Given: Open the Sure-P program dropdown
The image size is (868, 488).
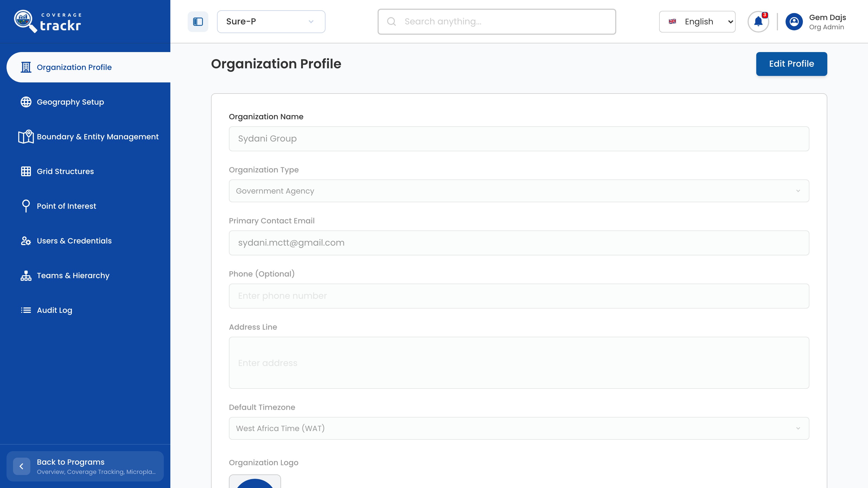Looking at the screenshot, I should (271, 22).
